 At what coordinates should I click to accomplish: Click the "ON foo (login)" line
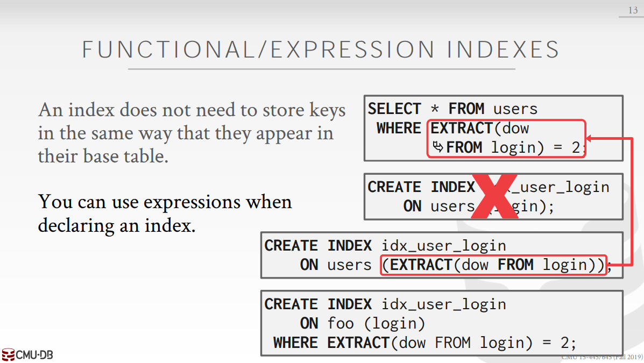pos(362,323)
